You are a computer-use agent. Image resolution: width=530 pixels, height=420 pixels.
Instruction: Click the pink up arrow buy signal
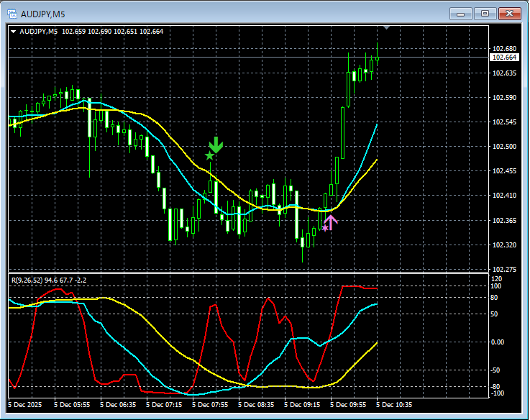tap(332, 221)
